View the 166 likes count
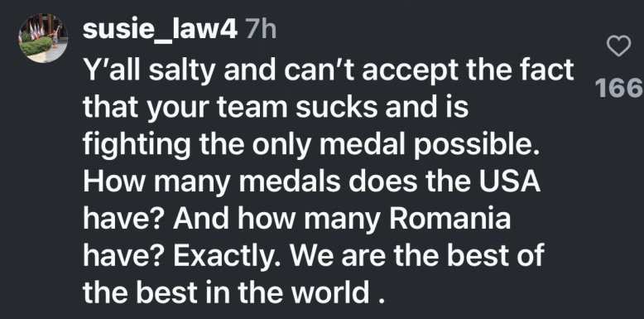 (618, 89)
